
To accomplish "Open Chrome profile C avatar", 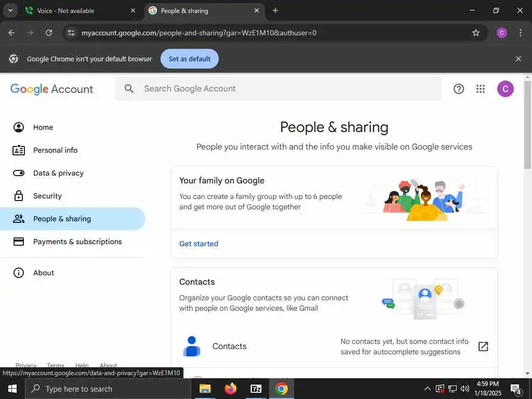I will [502, 33].
